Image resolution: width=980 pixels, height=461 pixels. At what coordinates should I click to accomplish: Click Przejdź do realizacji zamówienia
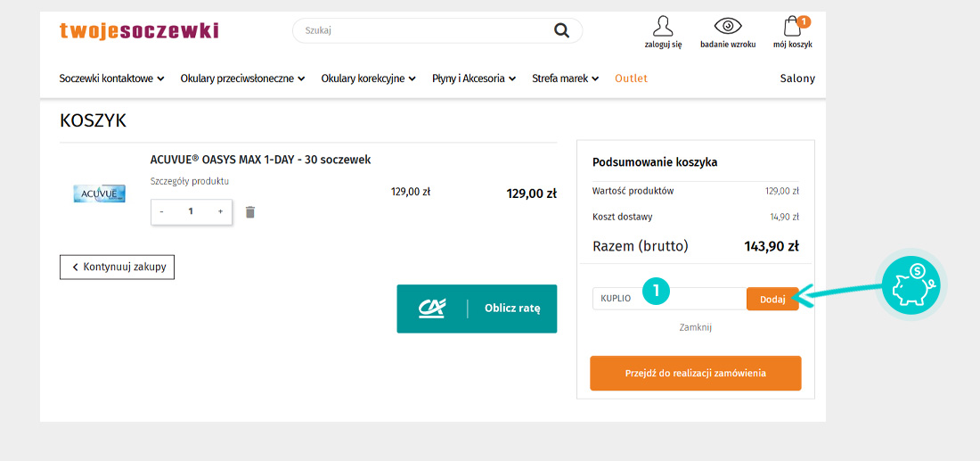click(696, 374)
